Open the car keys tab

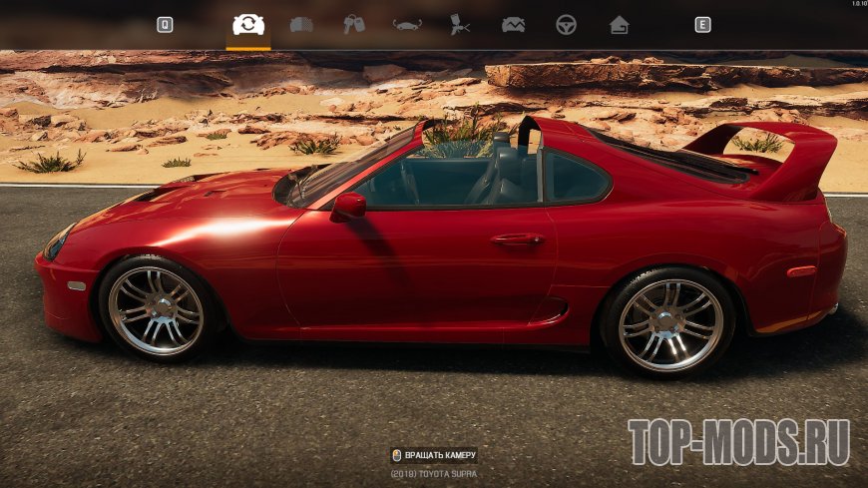354,25
